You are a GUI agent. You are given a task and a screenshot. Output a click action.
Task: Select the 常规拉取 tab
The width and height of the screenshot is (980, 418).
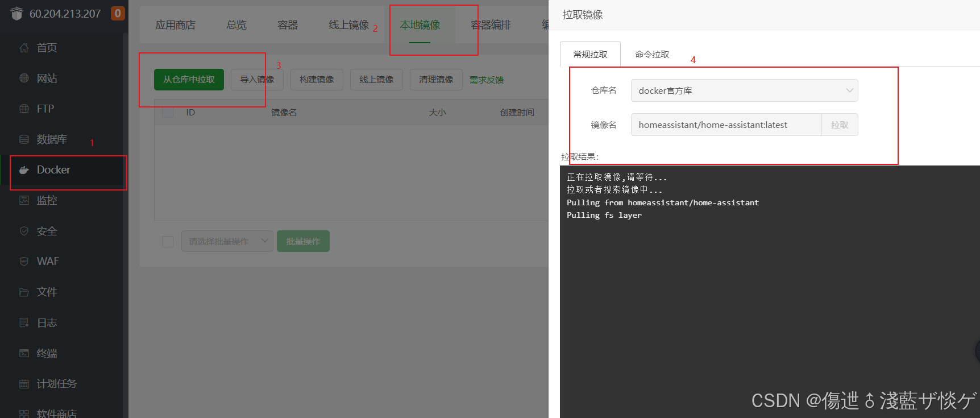pyautogui.click(x=590, y=54)
